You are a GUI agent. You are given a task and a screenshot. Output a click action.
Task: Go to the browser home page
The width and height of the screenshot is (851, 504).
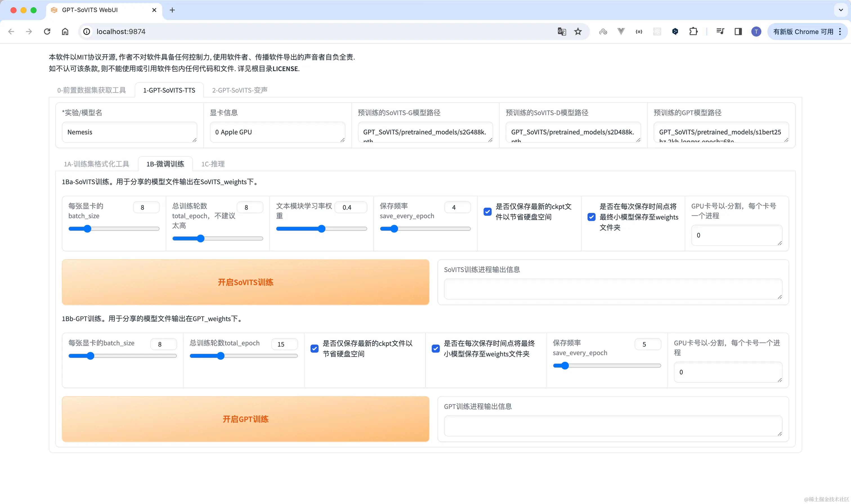[65, 31]
